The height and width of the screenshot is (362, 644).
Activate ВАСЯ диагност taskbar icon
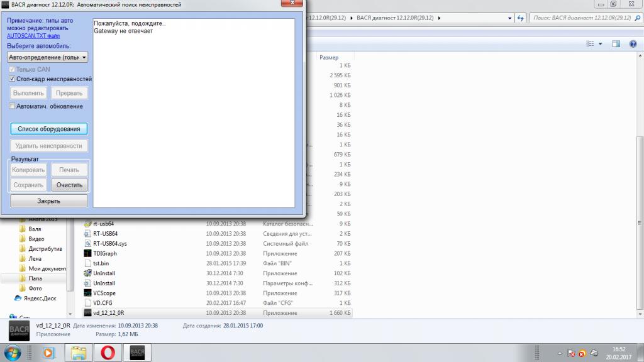coord(137,353)
